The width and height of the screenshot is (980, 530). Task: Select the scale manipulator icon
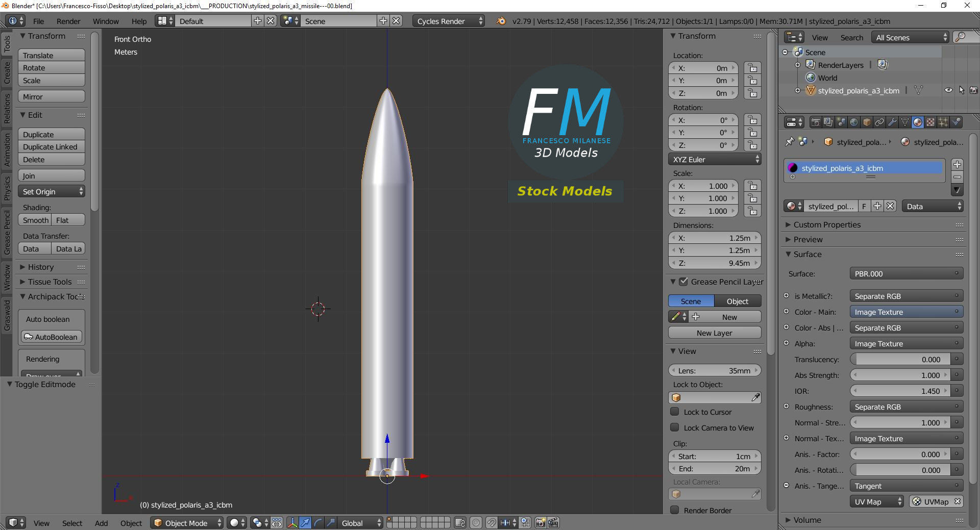point(331,523)
